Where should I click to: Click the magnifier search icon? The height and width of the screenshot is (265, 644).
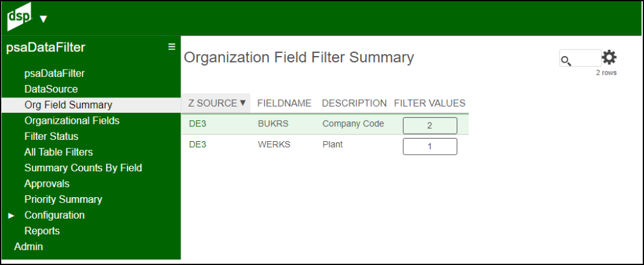566,61
